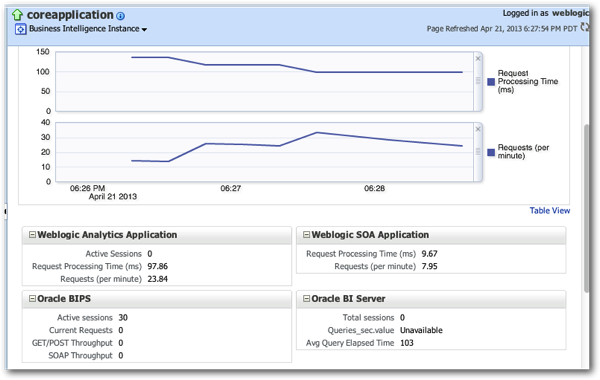The height and width of the screenshot is (380, 600).
Task: Collapse the Weblogic SOA Application section
Action: pyautogui.click(x=307, y=235)
